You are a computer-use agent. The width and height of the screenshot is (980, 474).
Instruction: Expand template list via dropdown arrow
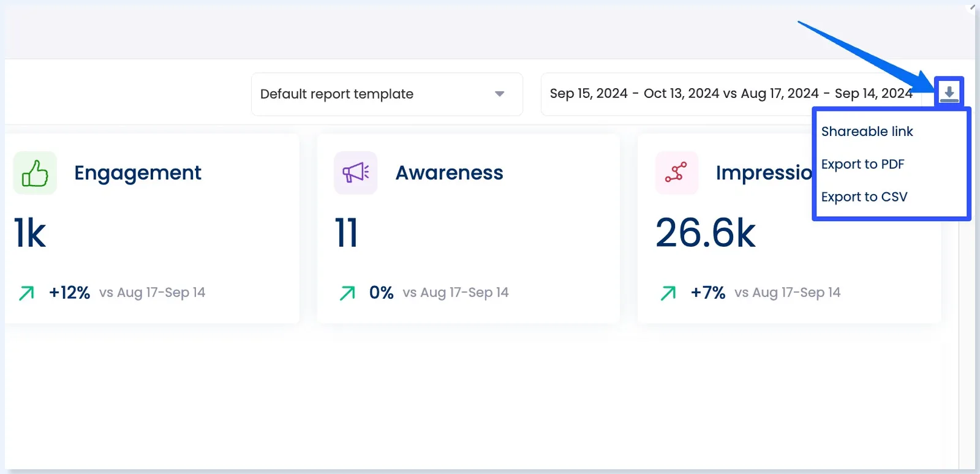[499, 94]
